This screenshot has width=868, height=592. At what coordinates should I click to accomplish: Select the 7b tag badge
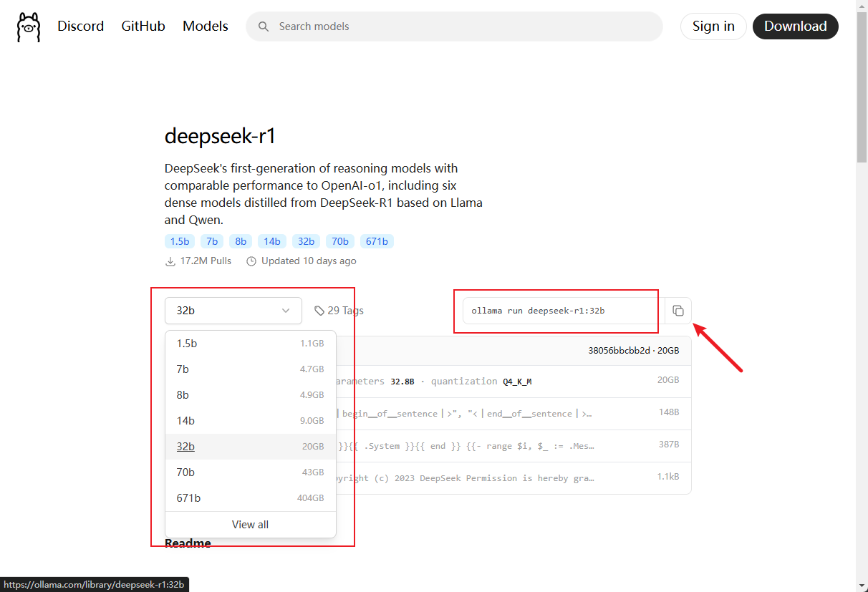click(212, 241)
